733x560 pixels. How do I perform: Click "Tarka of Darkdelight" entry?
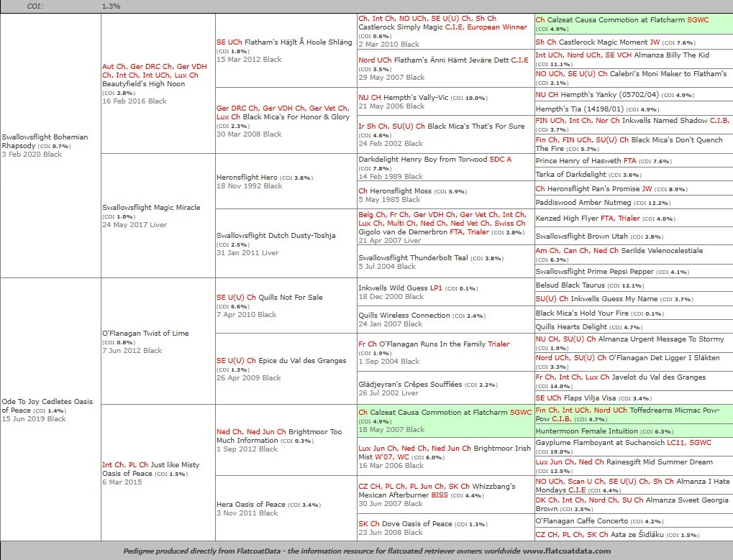click(570, 175)
